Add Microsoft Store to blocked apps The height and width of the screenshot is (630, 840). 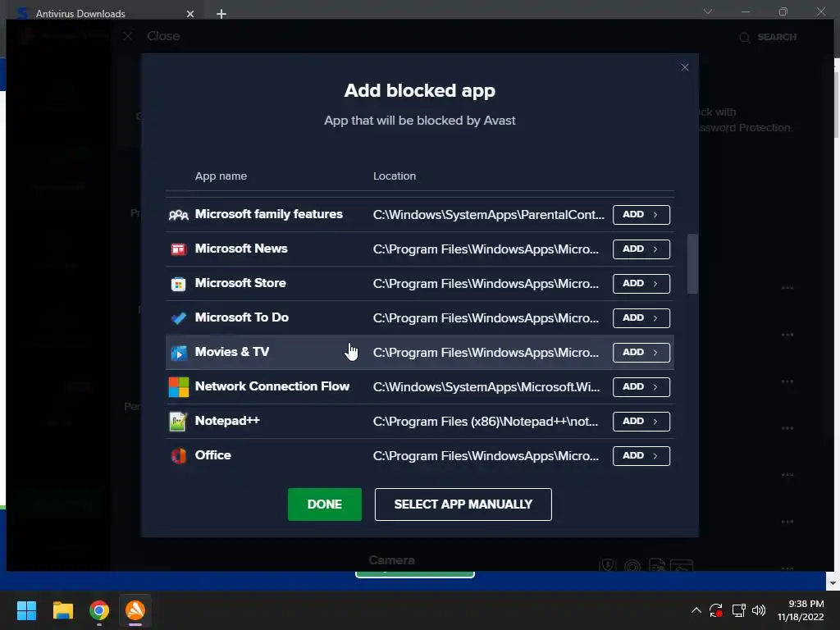(641, 283)
